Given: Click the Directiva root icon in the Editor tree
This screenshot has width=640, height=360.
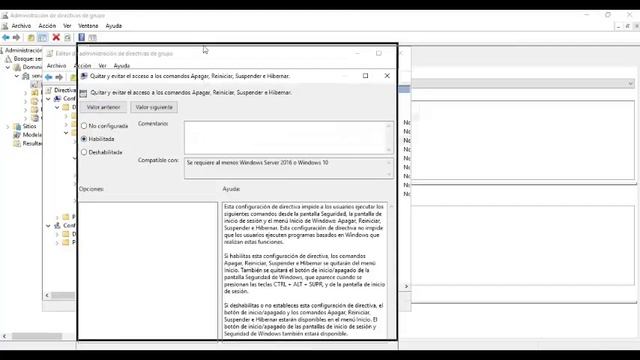Looking at the screenshot, I should click(x=49, y=90).
